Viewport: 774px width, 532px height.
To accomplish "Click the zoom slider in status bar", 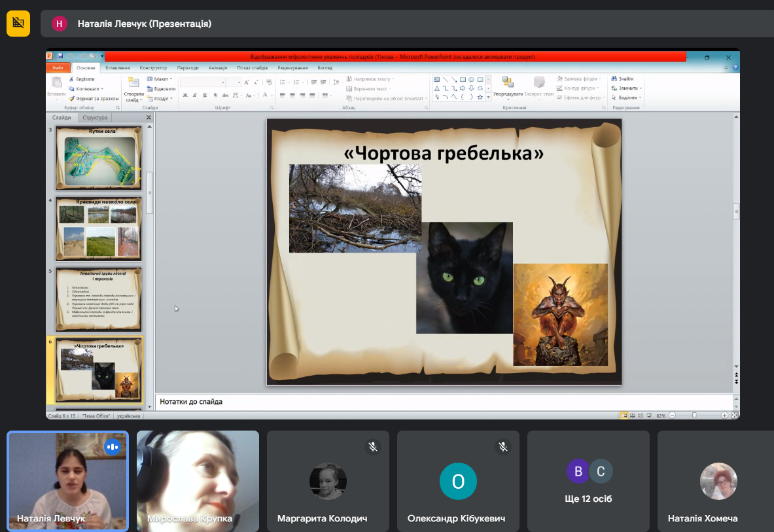I will (694, 416).
